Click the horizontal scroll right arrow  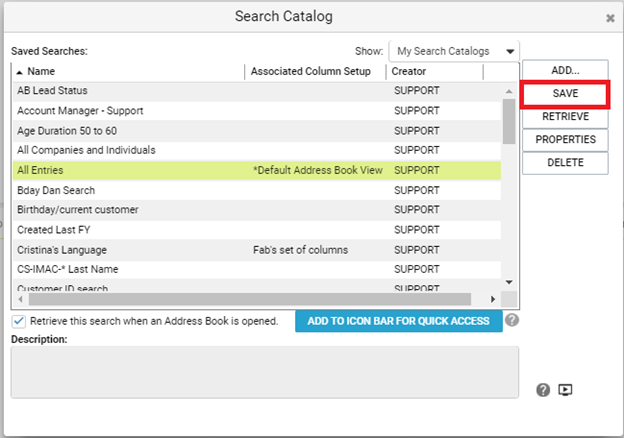[493, 299]
